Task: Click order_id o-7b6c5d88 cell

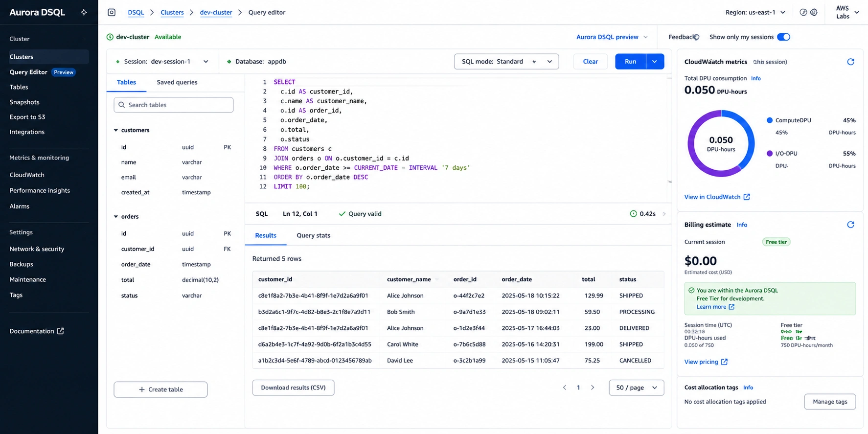Action: click(469, 344)
